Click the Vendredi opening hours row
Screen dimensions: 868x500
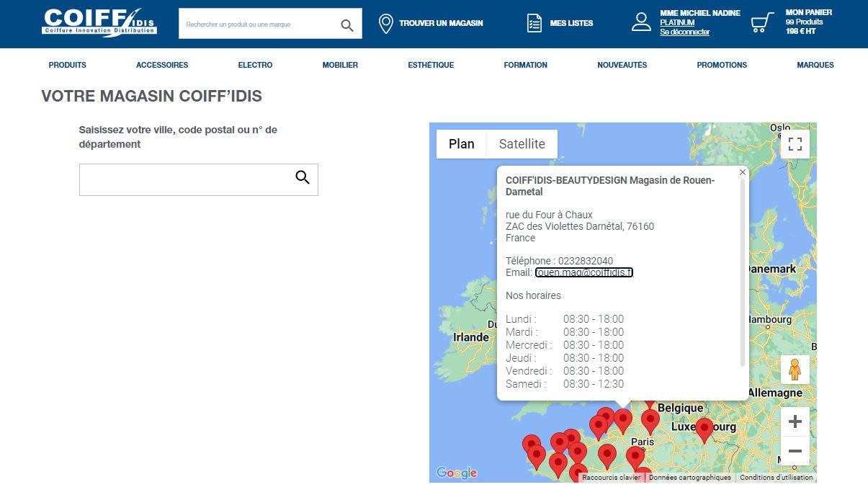click(565, 371)
